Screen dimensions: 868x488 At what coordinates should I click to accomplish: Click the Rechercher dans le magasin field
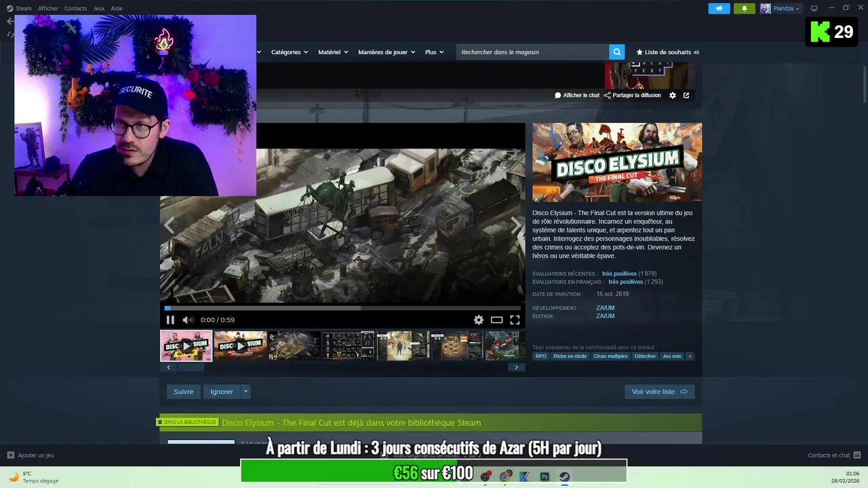point(533,52)
